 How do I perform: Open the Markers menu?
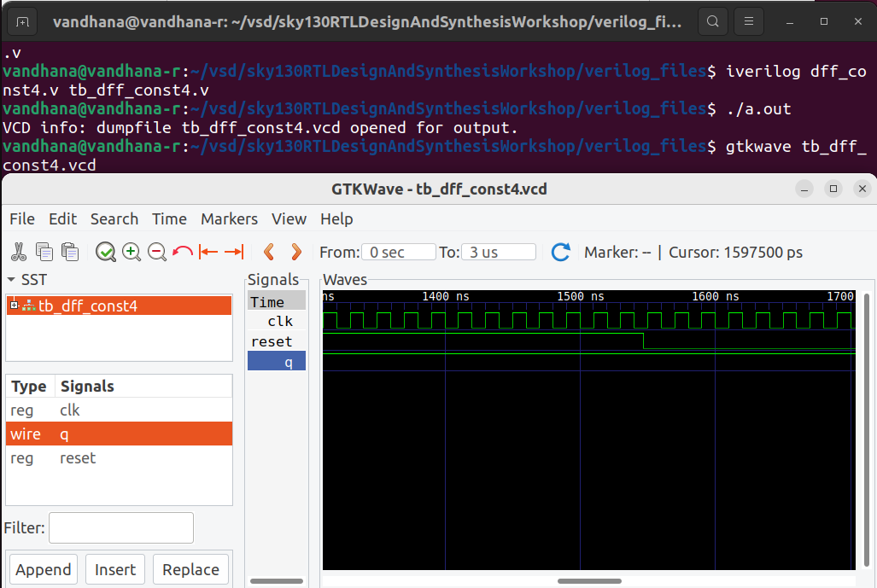pos(229,219)
